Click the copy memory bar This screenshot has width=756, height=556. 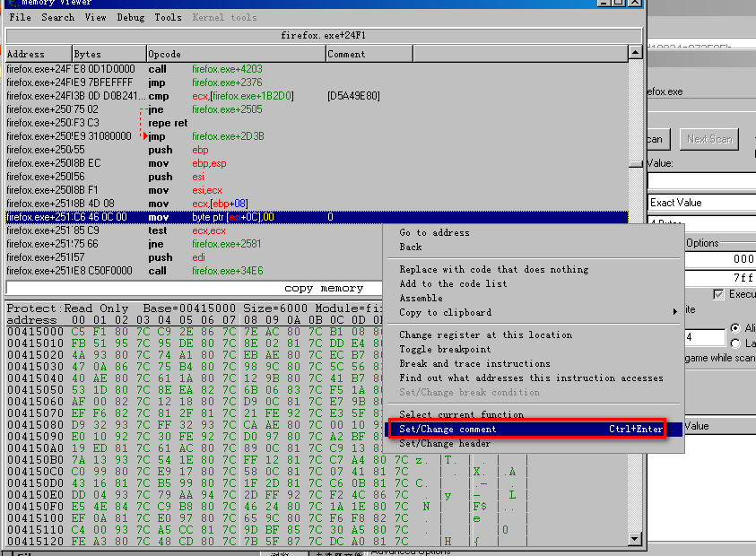pos(323,289)
